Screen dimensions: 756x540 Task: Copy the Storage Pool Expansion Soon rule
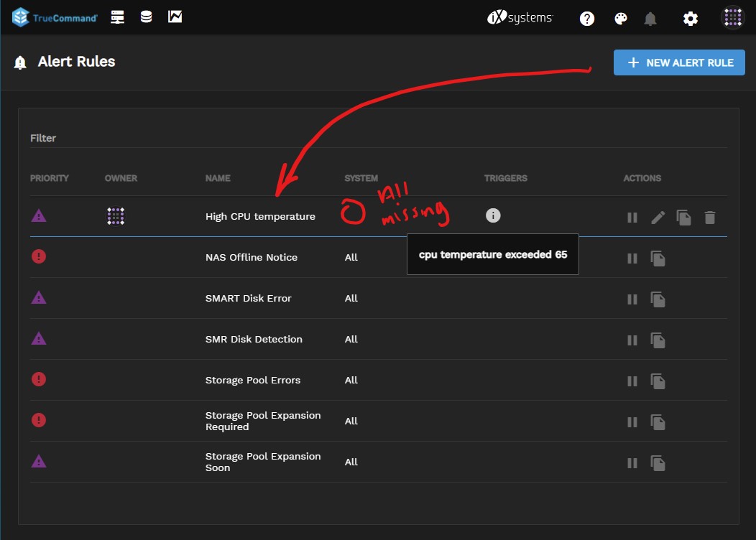[658, 463]
